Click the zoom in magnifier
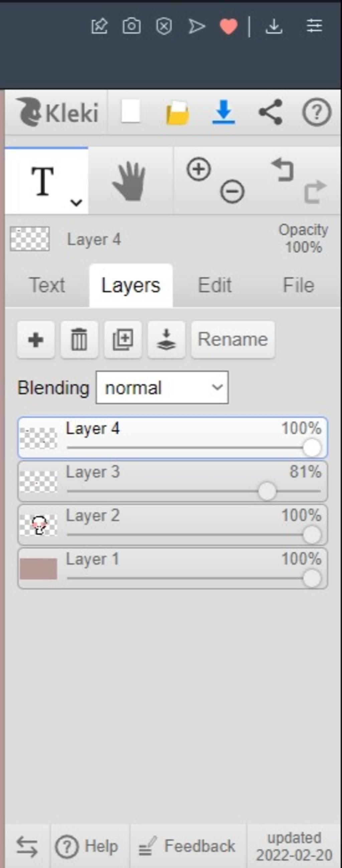Image resolution: width=342 pixels, height=868 pixels. [x=198, y=169]
